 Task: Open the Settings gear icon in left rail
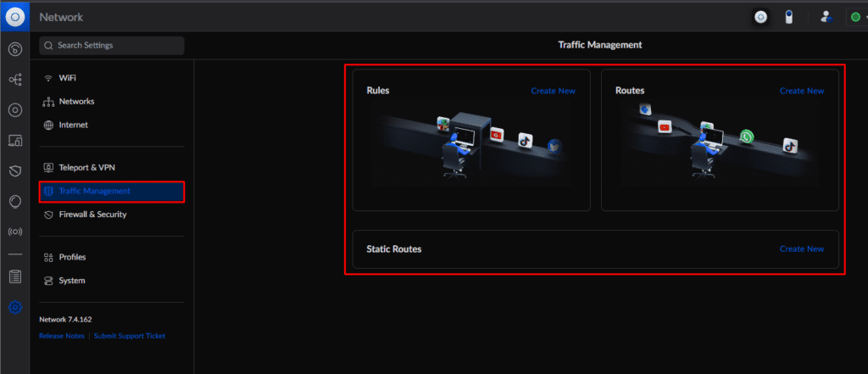click(15, 306)
